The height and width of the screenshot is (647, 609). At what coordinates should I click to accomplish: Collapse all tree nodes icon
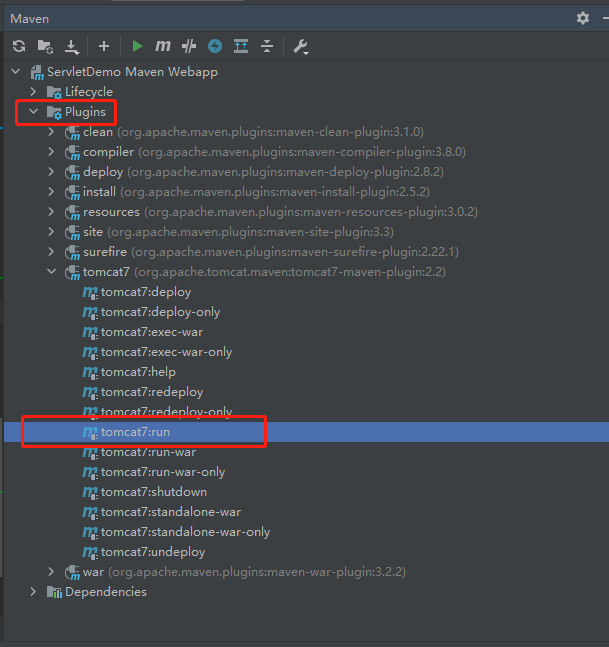coord(267,46)
